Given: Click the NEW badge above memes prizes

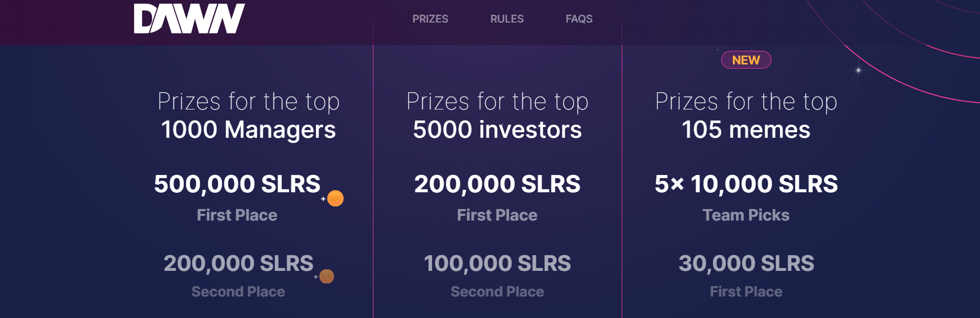Looking at the screenshot, I should (746, 60).
